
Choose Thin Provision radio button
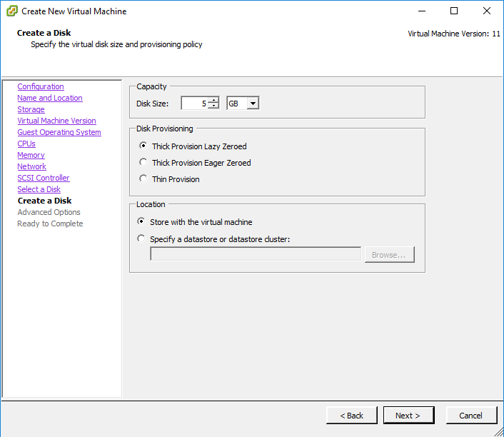pyautogui.click(x=143, y=179)
